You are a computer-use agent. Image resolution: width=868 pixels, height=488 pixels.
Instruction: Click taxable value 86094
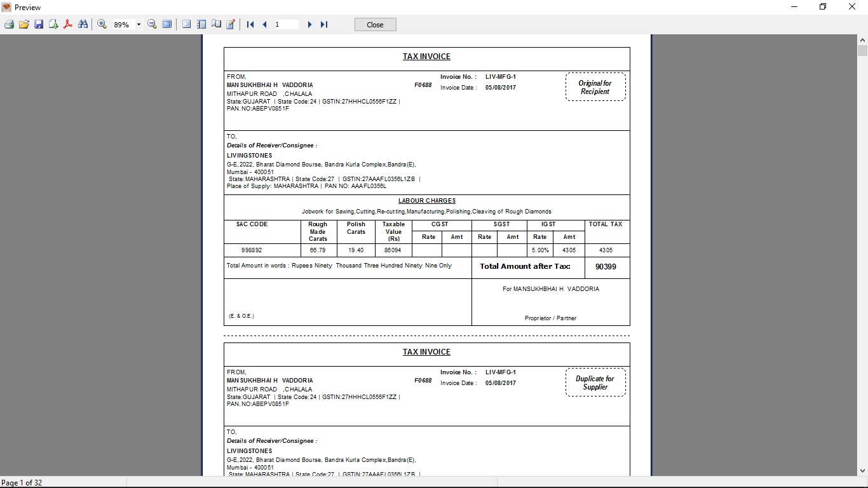click(x=393, y=250)
